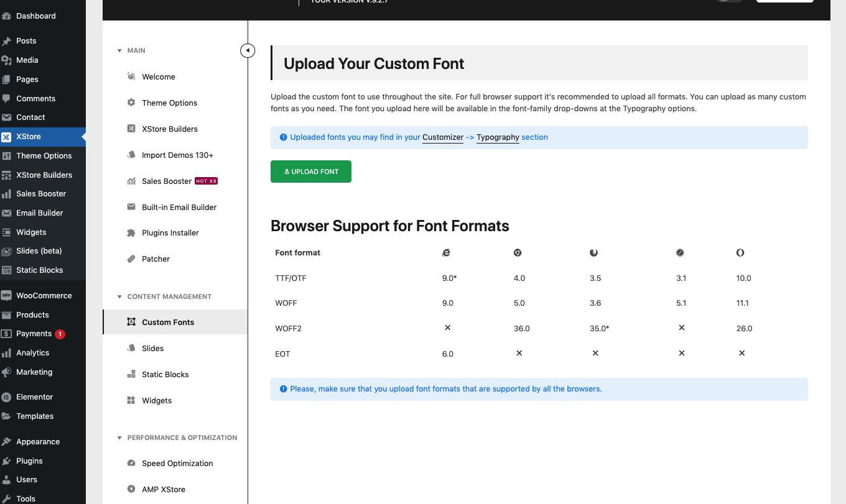Collapse the XStore panel sidebar arrow
This screenshot has width=846, height=504.
(x=248, y=50)
